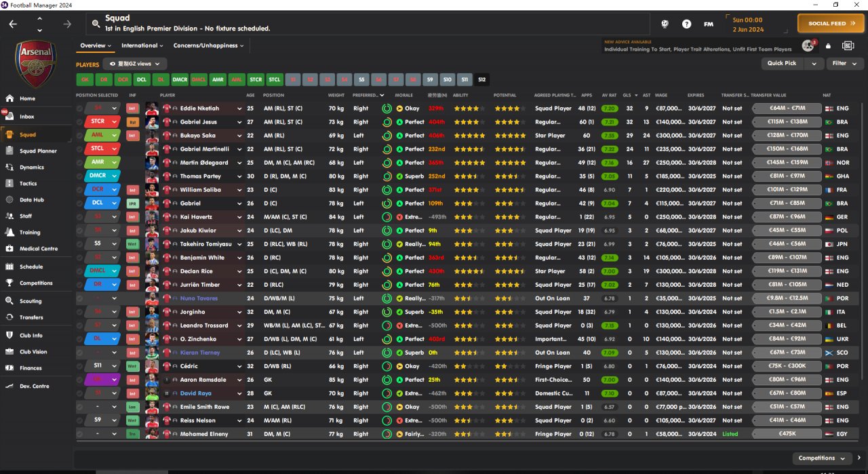
Task: Select the DMCR position pill above the table
Action: click(x=180, y=79)
